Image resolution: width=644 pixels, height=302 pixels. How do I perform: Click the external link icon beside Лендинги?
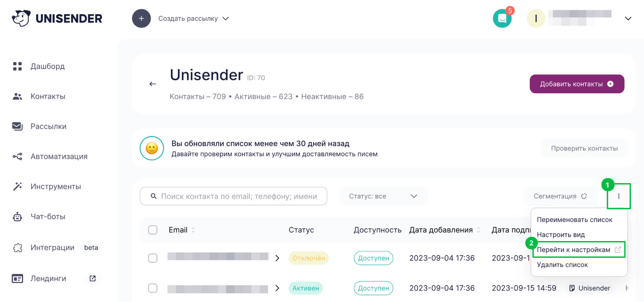[93, 279]
